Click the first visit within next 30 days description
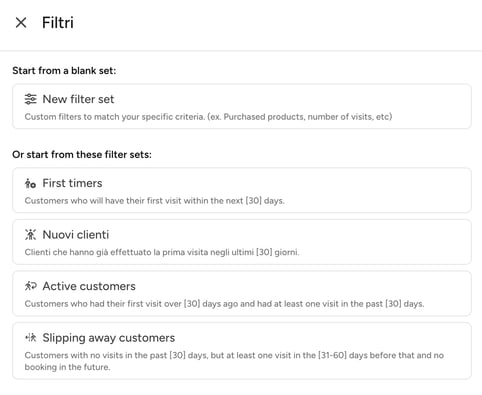482x395 pixels. click(x=155, y=201)
